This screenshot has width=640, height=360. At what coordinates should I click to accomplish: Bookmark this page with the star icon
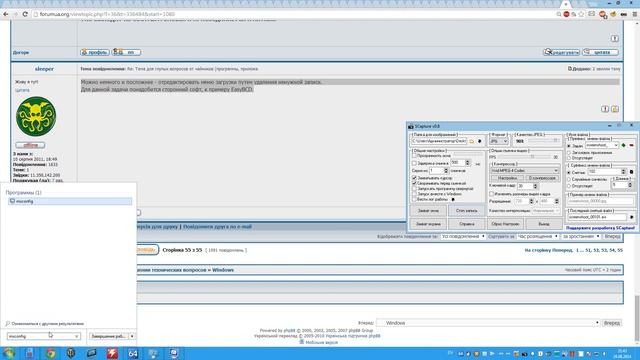[581, 14]
